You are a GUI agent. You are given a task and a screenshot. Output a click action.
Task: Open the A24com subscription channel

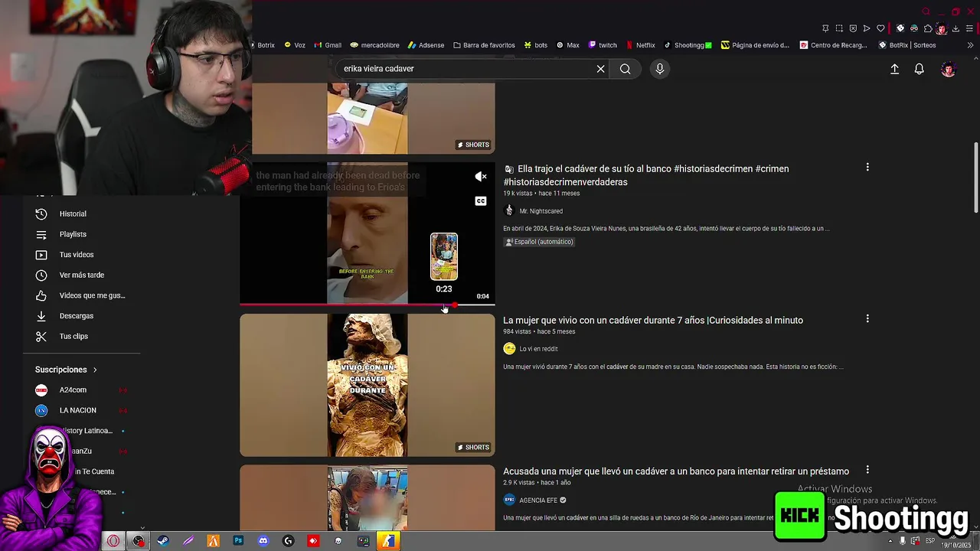[73, 390]
